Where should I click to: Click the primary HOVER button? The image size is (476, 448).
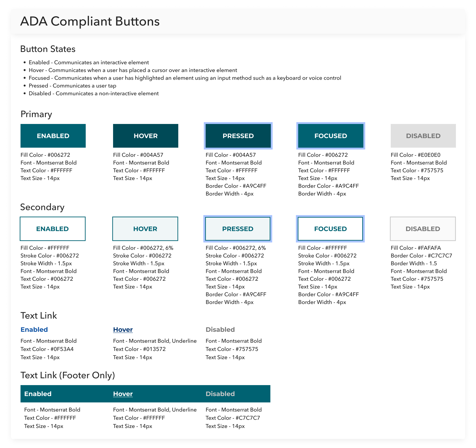click(x=146, y=136)
